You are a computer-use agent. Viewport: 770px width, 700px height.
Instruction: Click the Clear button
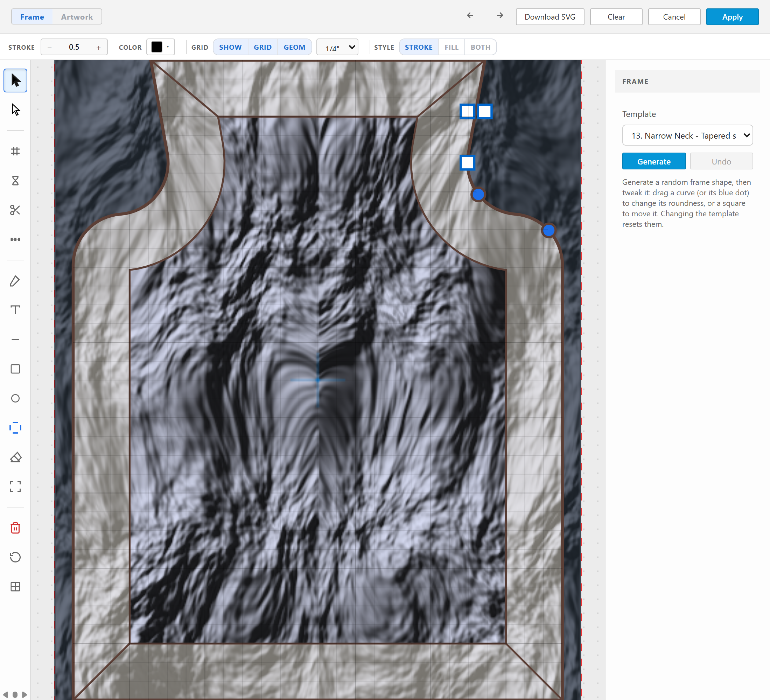tap(616, 17)
